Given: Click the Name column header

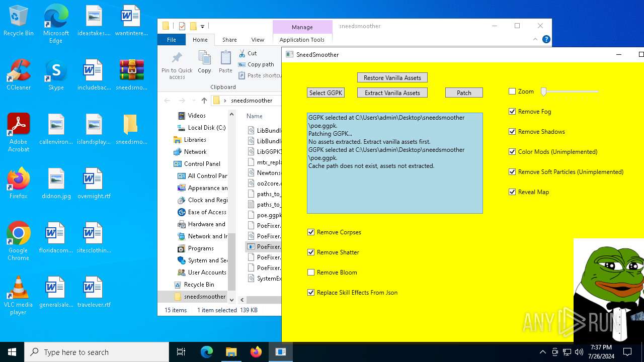Looking at the screenshot, I should click(255, 116).
